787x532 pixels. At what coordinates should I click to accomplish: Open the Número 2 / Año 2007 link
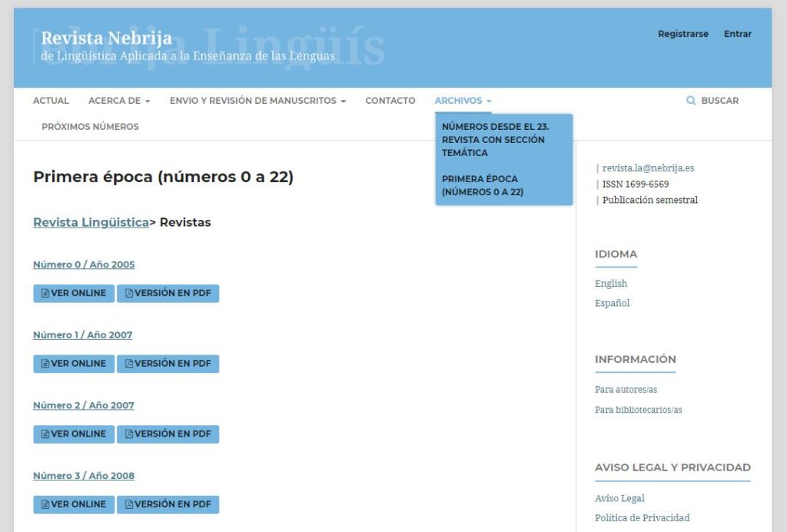83,405
